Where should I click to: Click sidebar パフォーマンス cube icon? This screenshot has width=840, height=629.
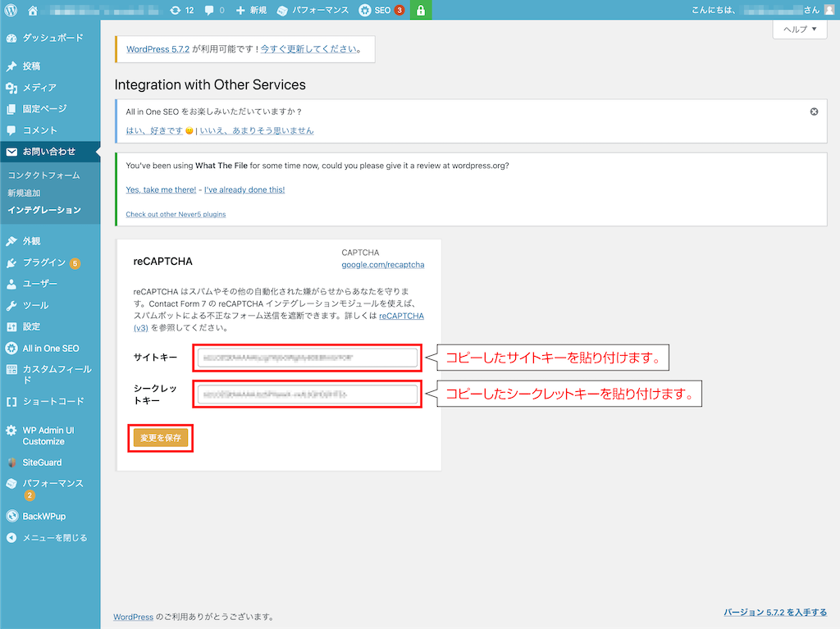tap(11, 483)
